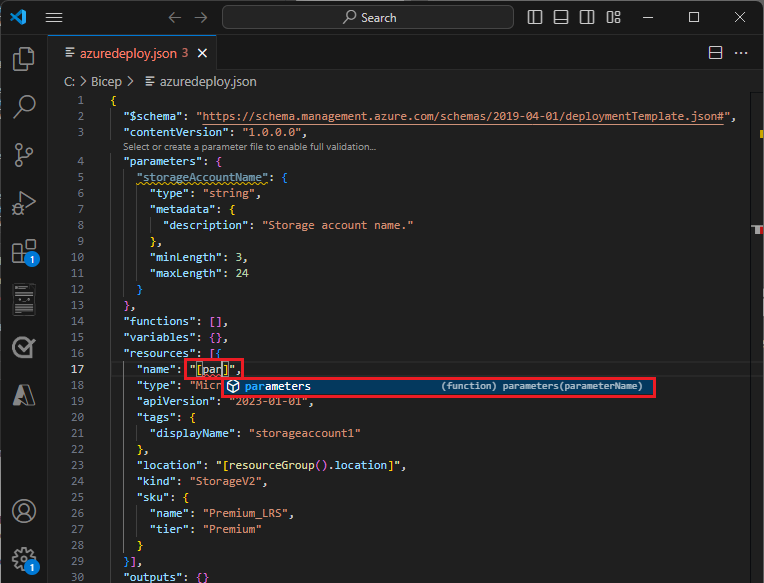This screenshot has height=583, width=764.
Task: Click the Bicep breadcrumb folder
Action: click(106, 81)
